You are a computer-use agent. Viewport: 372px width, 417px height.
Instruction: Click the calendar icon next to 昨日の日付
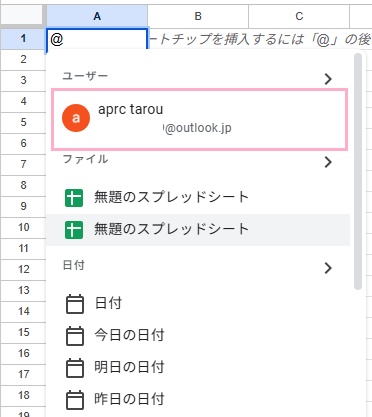[x=75, y=400]
